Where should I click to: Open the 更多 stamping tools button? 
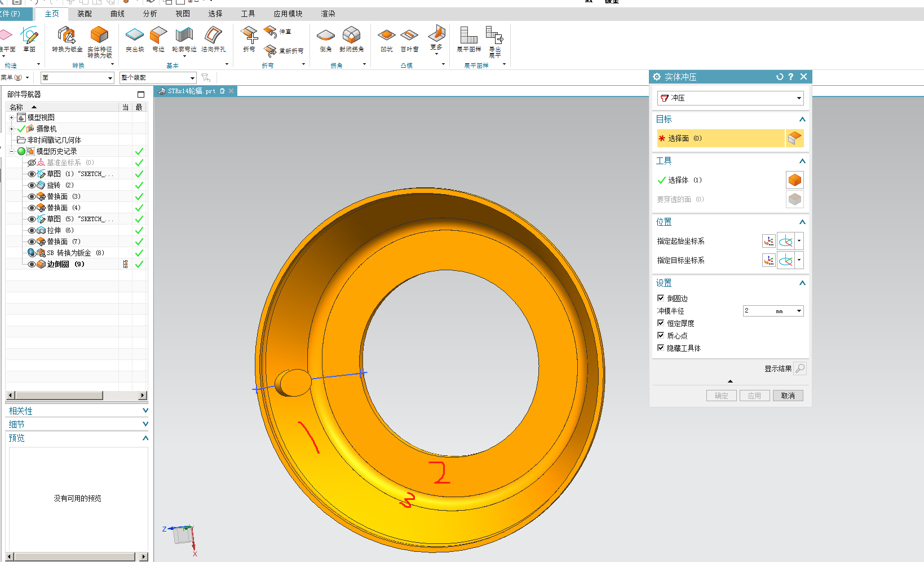(x=436, y=39)
